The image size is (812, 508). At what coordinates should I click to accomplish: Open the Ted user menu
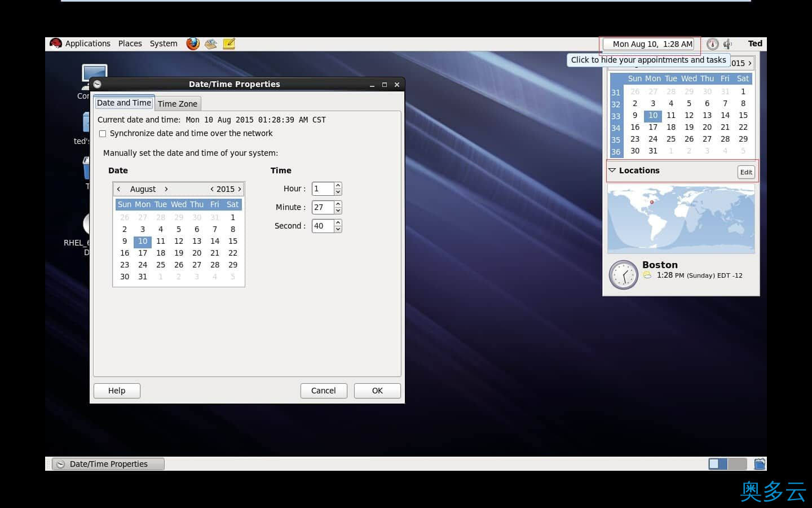coord(755,43)
